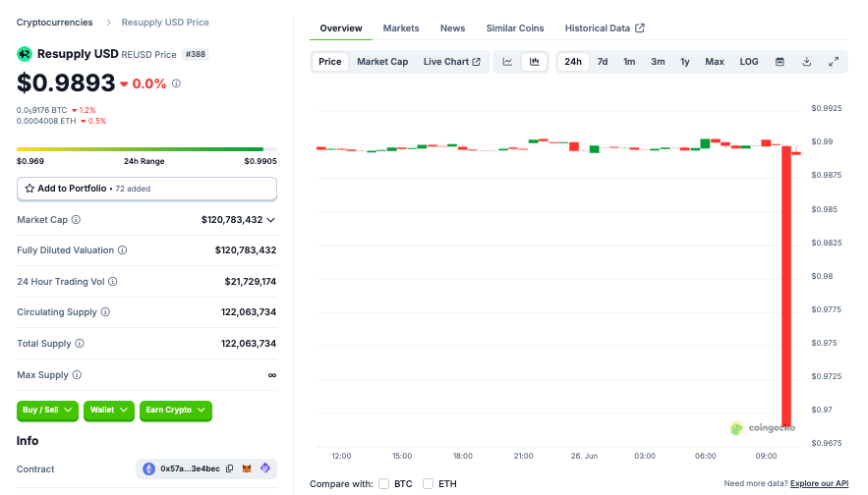
Task: Select Max time range
Action: click(715, 62)
